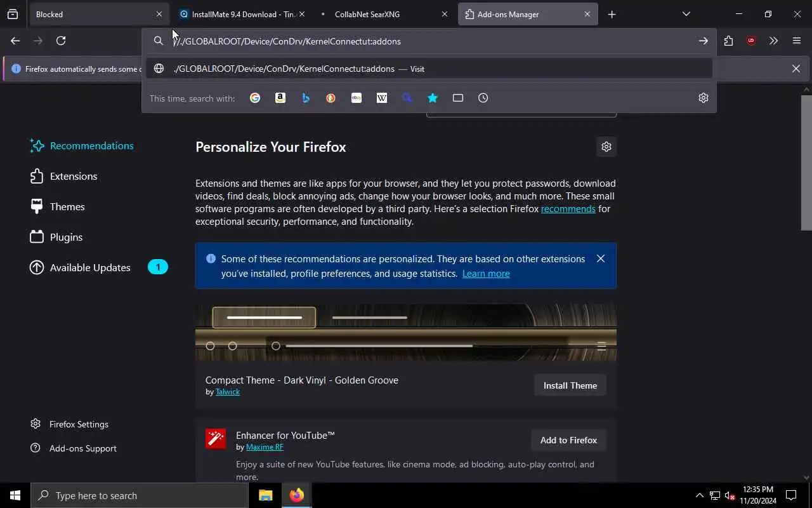Open a new tab with the plus button
Screen dimensions: 812x508
point(612,14)
